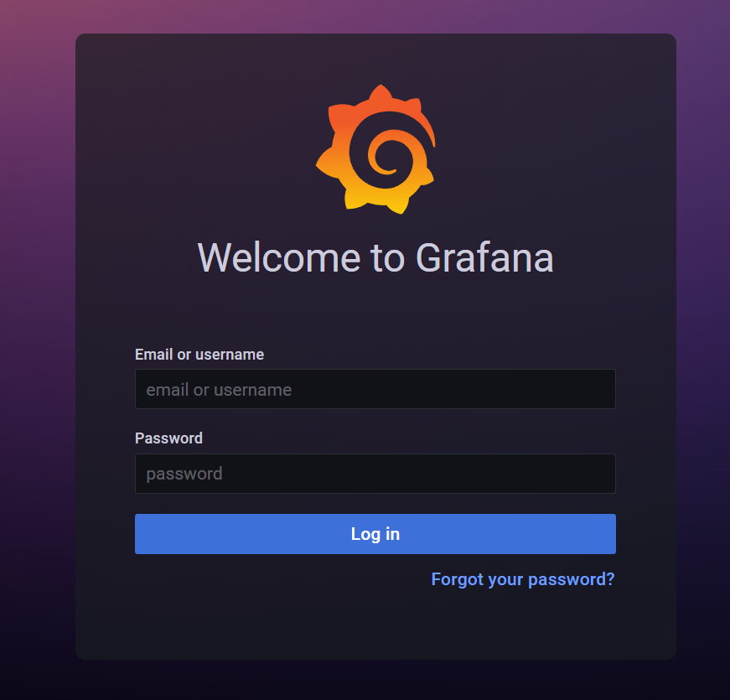Image resolution: width=730 pixels, height=700 pixels.
Task: Focus the email or username field
Action: tap(375, 389)
